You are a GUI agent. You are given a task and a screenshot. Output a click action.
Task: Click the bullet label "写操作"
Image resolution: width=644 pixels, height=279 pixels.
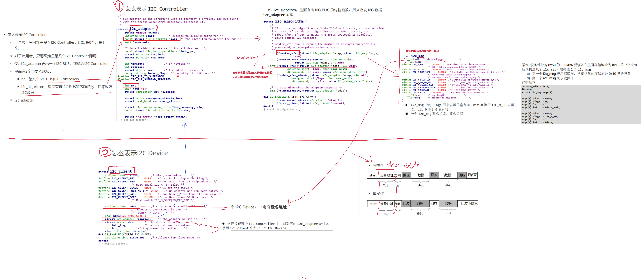[x=378, y=165]
